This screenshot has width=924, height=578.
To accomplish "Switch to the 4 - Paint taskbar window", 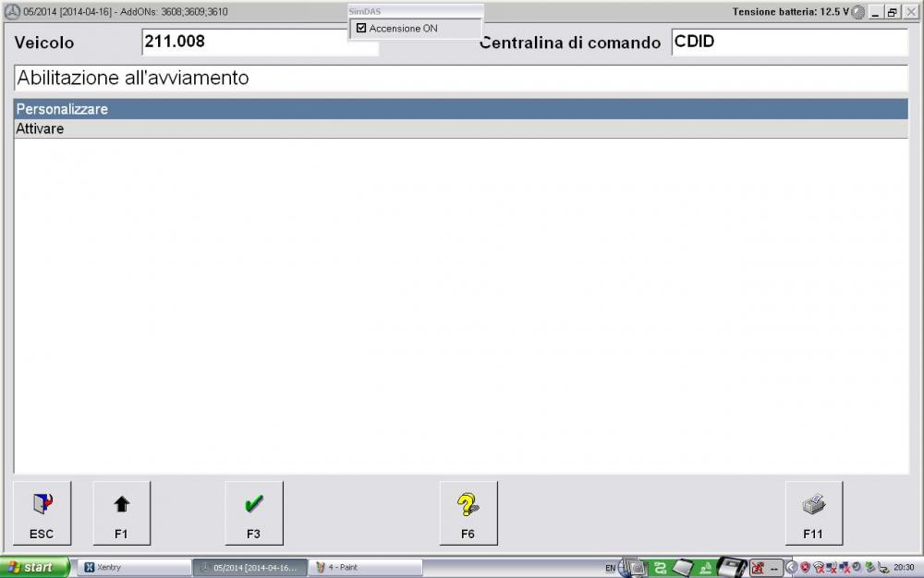I will (x=364, y=567).
